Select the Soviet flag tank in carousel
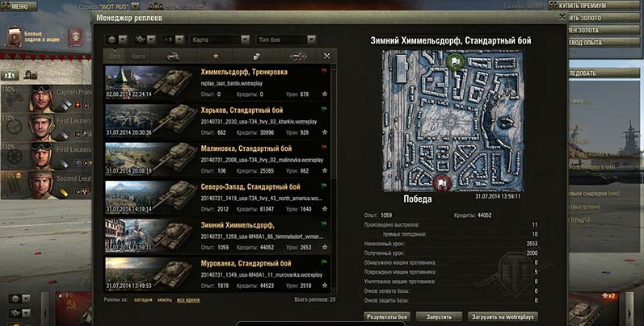 click(x=74, y=309)
